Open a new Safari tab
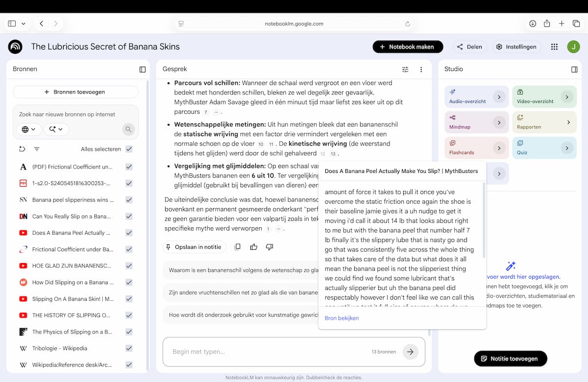Screen dimensions: 588x382 (562, 24)
